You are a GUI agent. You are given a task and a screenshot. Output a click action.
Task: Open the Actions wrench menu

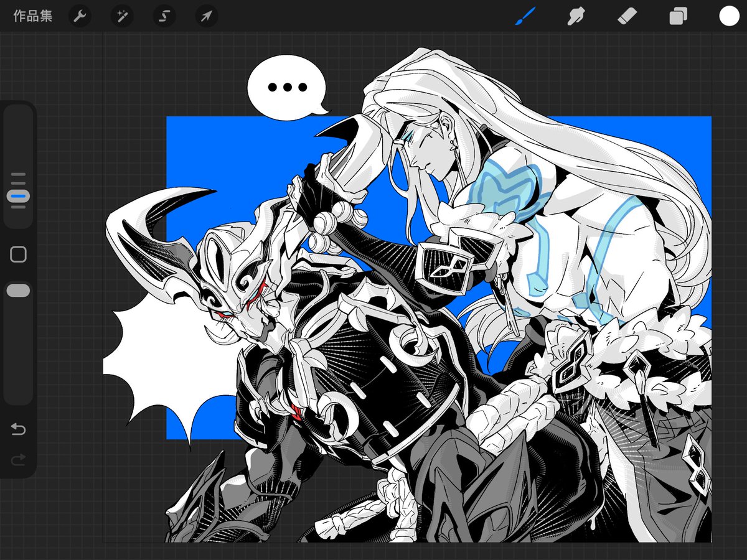coord(80,16)
